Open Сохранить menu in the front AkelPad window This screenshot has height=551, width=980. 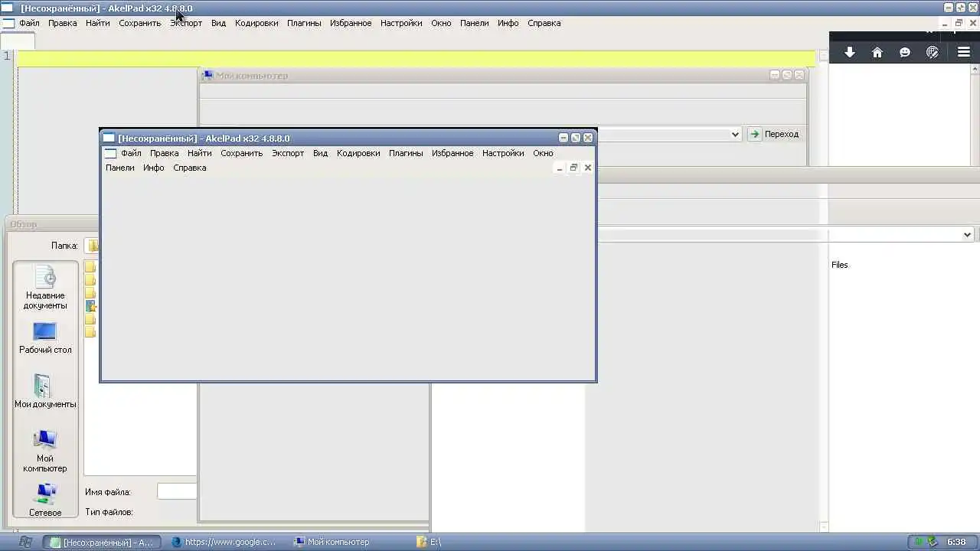[242, 153]
